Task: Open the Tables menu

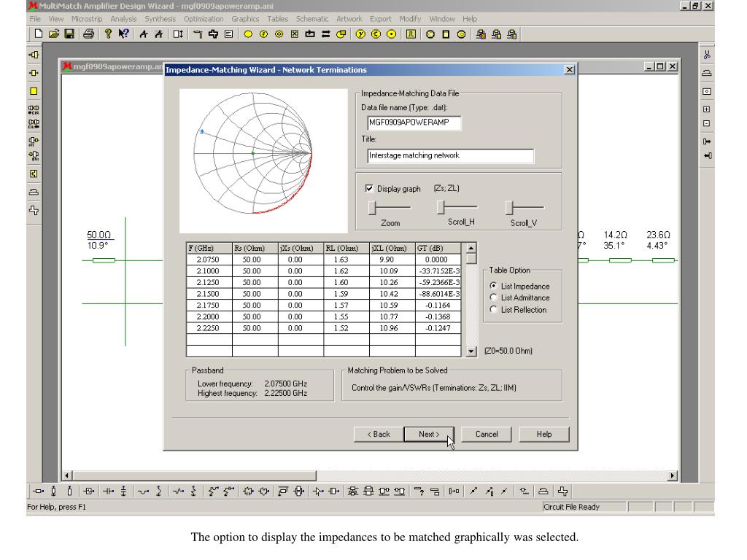Action: pos(277,19)
